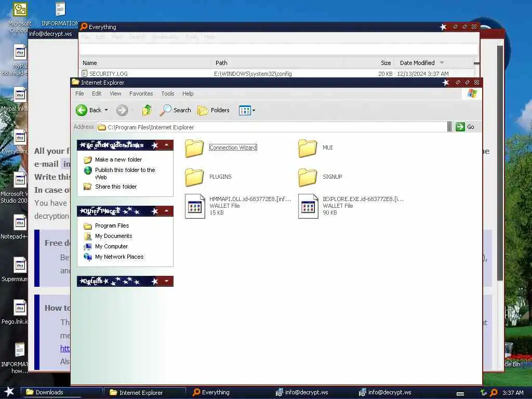Click the greyed Forward arrow button
532x399 pixels.
click(x=122, y=110)
